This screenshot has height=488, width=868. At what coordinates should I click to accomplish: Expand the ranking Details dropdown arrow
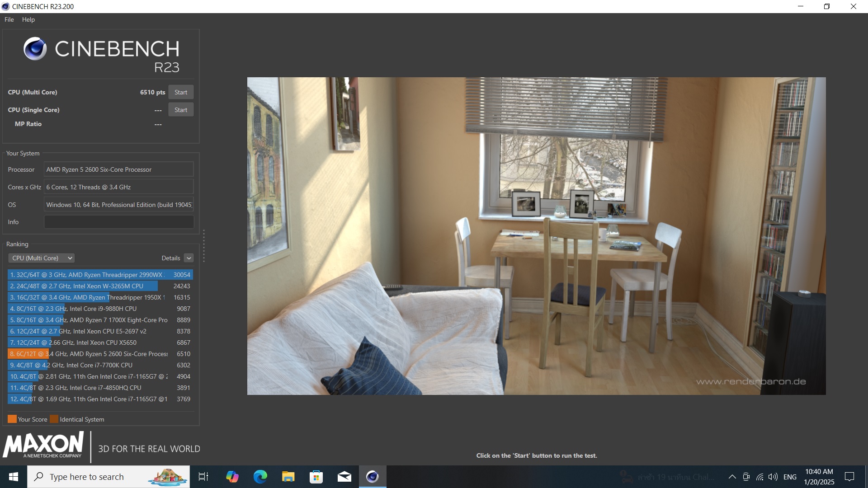(x=189, y=258)
